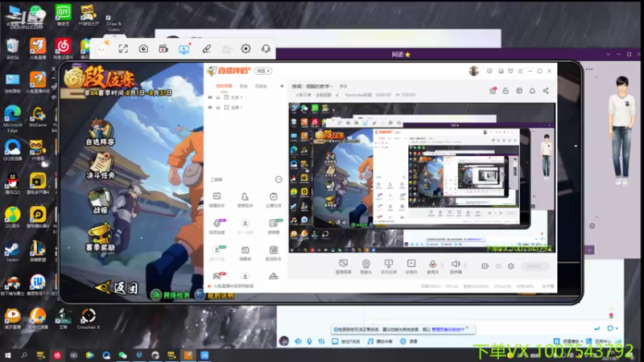Screen dimensions: 644x362
Task: Switch to the third scene tab
Action: click(261, 86)
